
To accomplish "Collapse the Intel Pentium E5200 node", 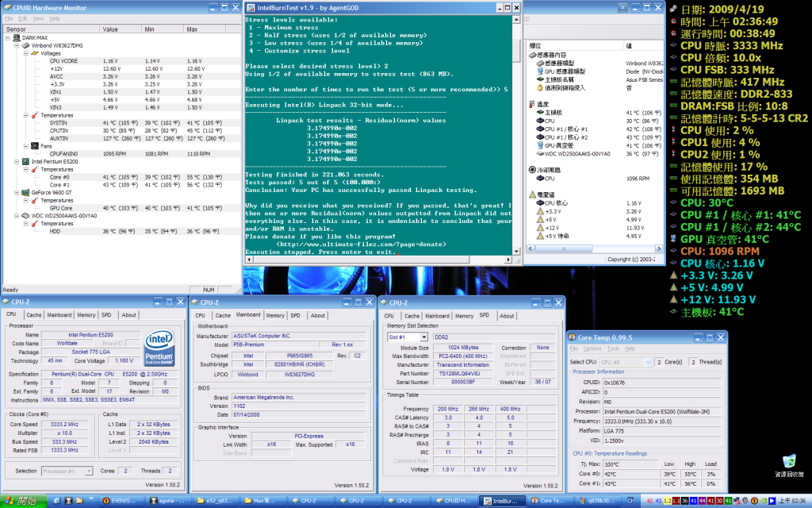I will pyautogui.click(x=17, y=162).
